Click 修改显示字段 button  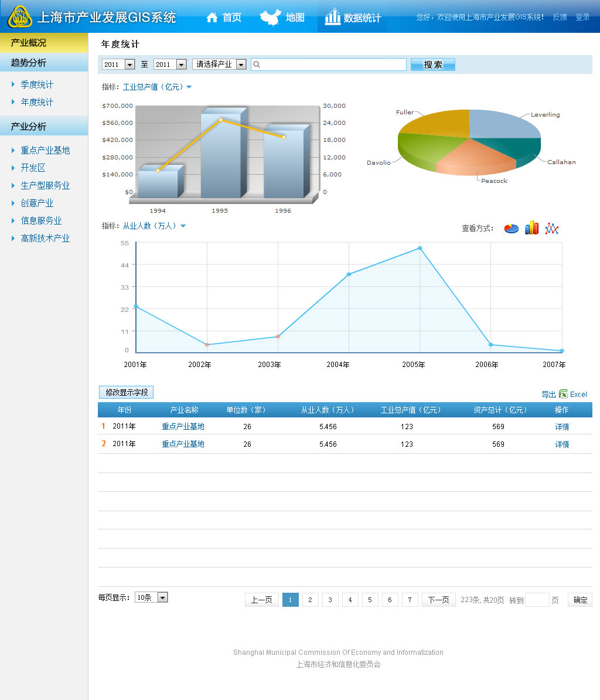tap(126, 392)
